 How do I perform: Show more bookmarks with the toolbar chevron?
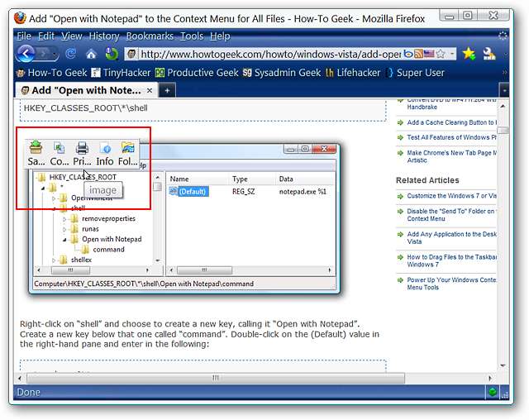(x=504, y=72)
